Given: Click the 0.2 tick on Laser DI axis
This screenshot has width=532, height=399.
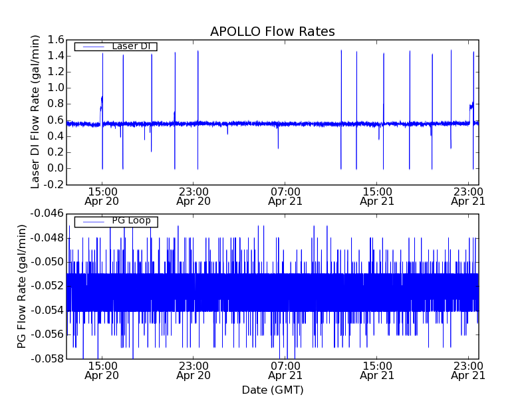Looking at the screenshot, I should [x=56, y=152].
